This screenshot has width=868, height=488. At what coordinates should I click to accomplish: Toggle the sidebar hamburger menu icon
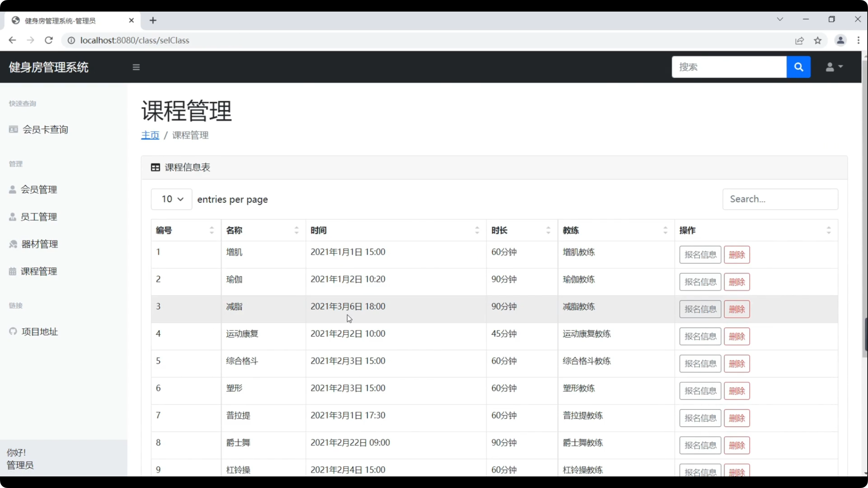(x=136, y=67)
